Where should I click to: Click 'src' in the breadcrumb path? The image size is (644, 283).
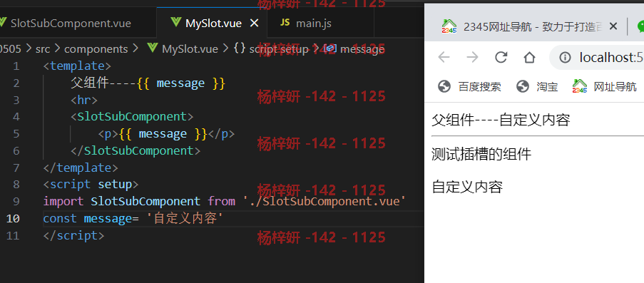pyautogui.click(x=43, y=49)
